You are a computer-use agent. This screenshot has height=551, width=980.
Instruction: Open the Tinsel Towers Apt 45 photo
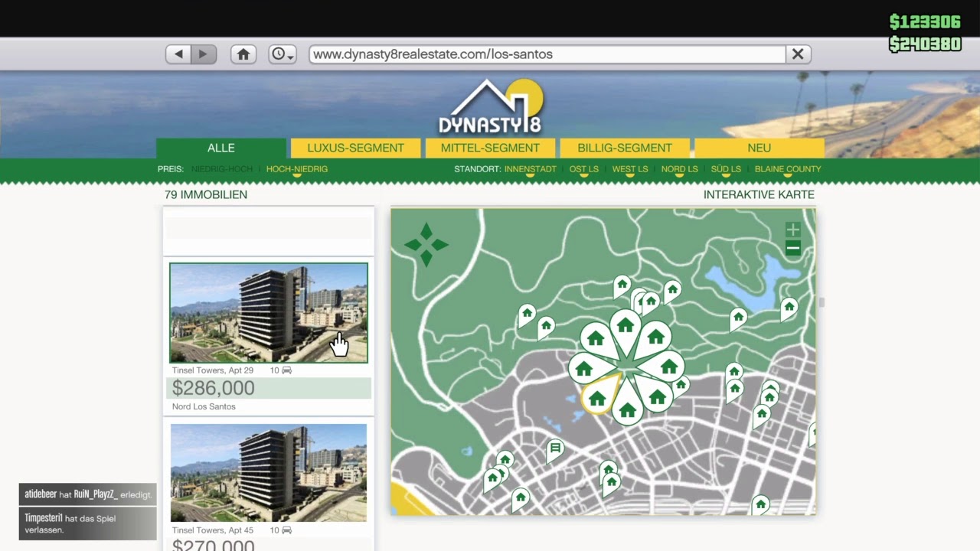[x=269, y=472]
